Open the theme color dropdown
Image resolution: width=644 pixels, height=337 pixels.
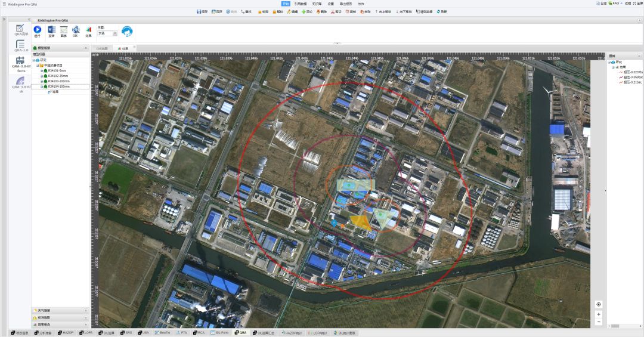click(x=115, y=33)
